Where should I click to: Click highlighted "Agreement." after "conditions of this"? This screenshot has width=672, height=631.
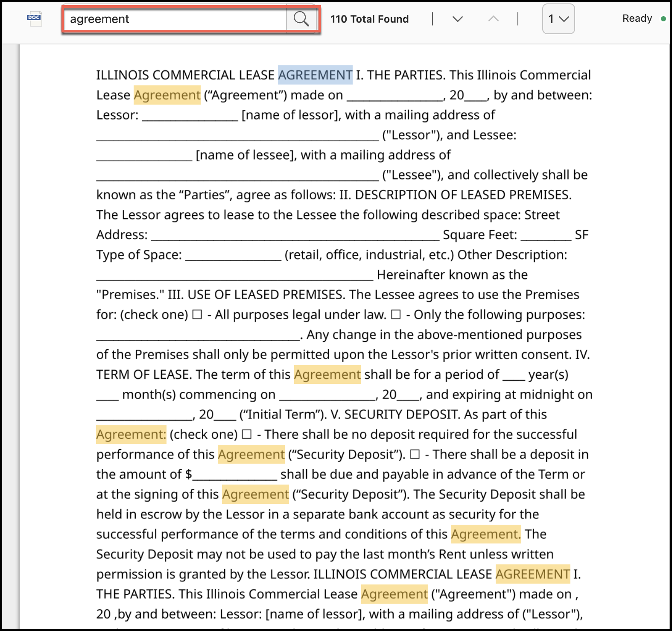click(x=485, y=534)
